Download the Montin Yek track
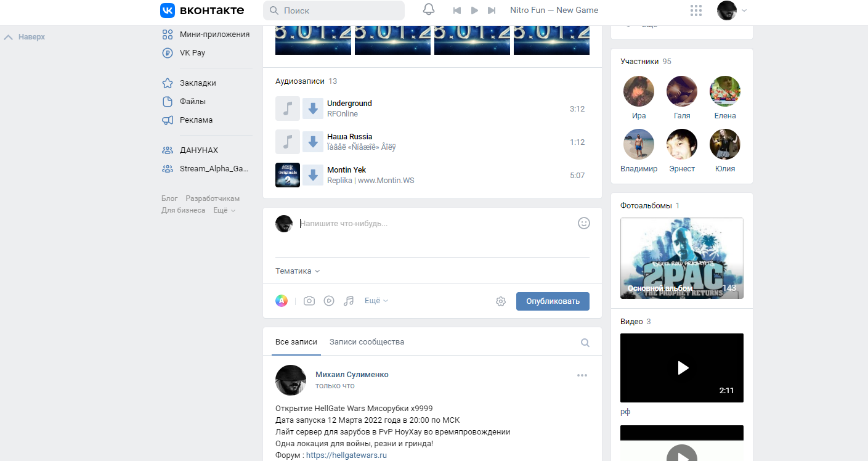This screenshot has height=461, width=868. coord(313,175)
